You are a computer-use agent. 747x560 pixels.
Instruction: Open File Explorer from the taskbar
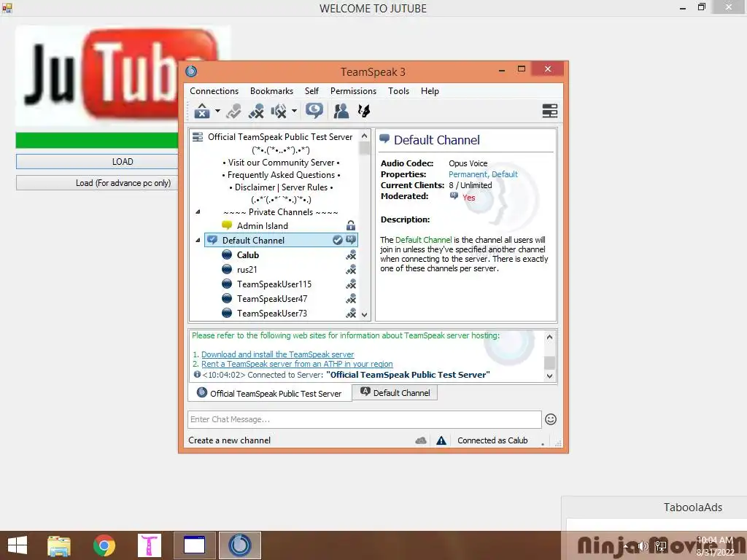59,545
